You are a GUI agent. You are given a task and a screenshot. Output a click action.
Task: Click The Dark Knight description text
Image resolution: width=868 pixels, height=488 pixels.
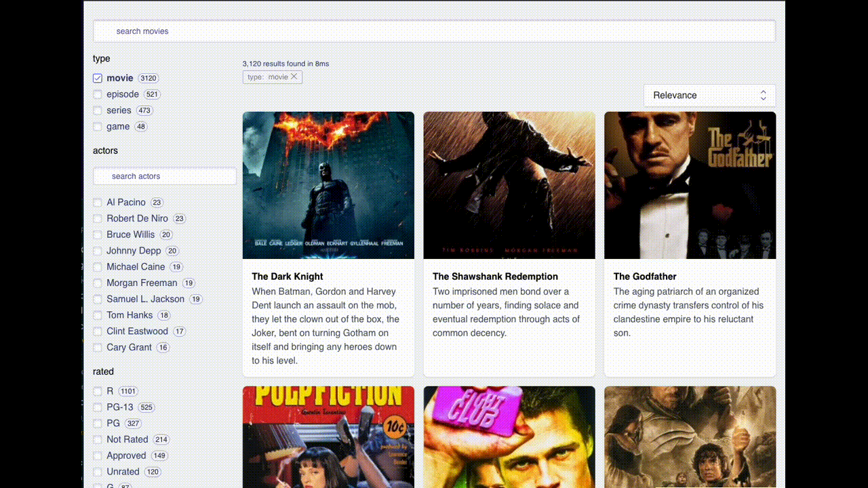point(325,326)
